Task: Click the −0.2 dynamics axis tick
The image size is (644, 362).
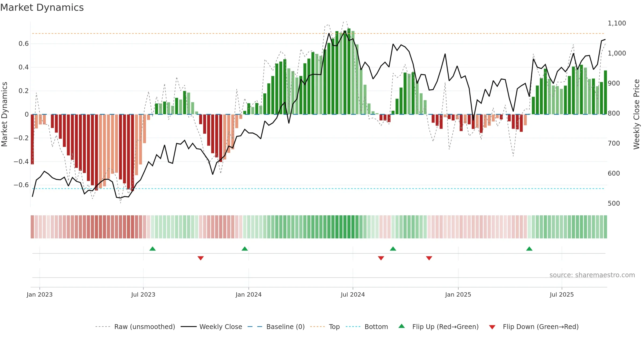Action: click(x=21, y=138)
